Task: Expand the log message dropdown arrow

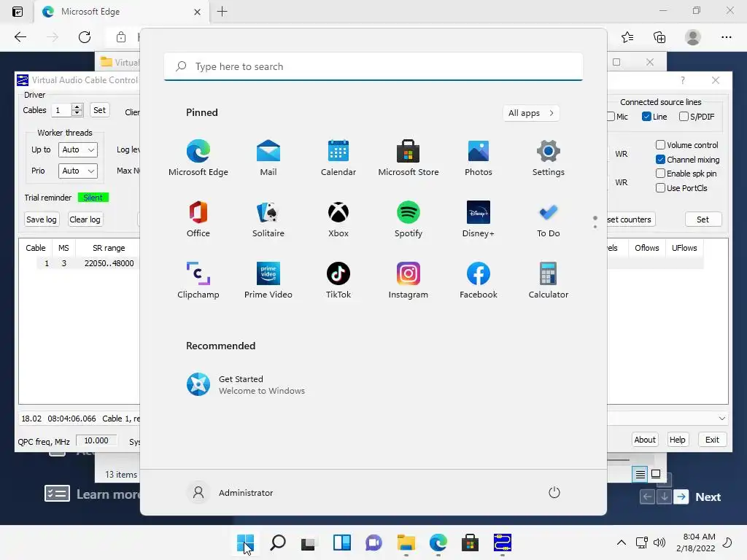Action: point(721,418)
